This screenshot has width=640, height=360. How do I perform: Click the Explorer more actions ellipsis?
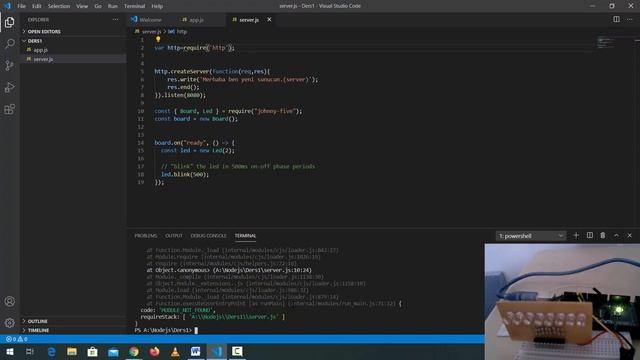(x=116, y=20)
